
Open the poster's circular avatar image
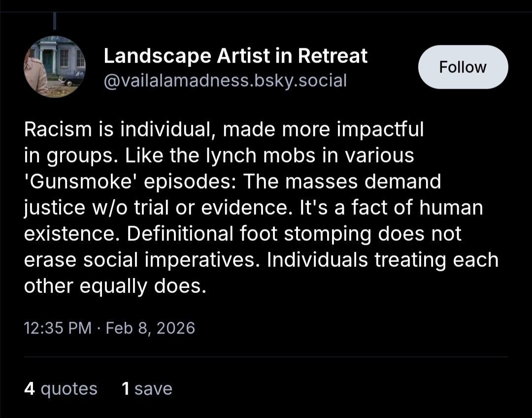tap(54, 67)
